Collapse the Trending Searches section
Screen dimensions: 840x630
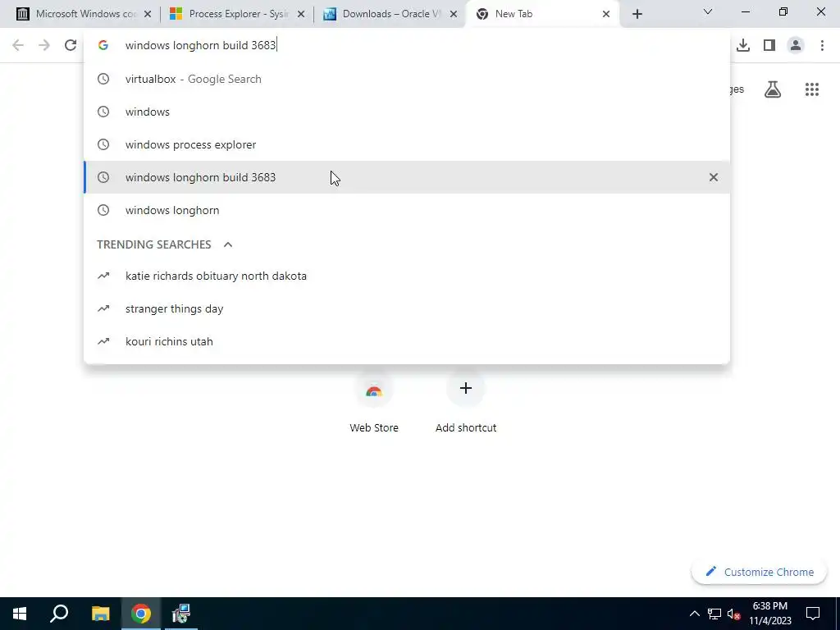click(228, 244)
